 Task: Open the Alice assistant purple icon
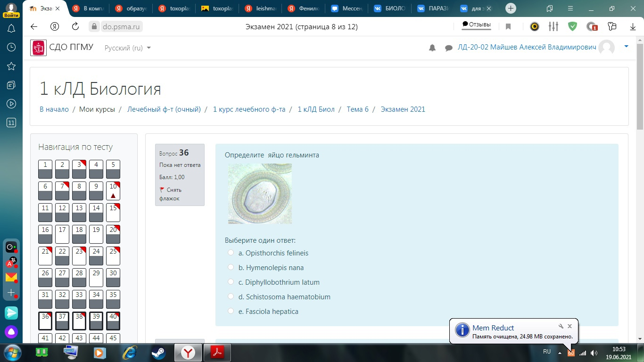point(11,332)
